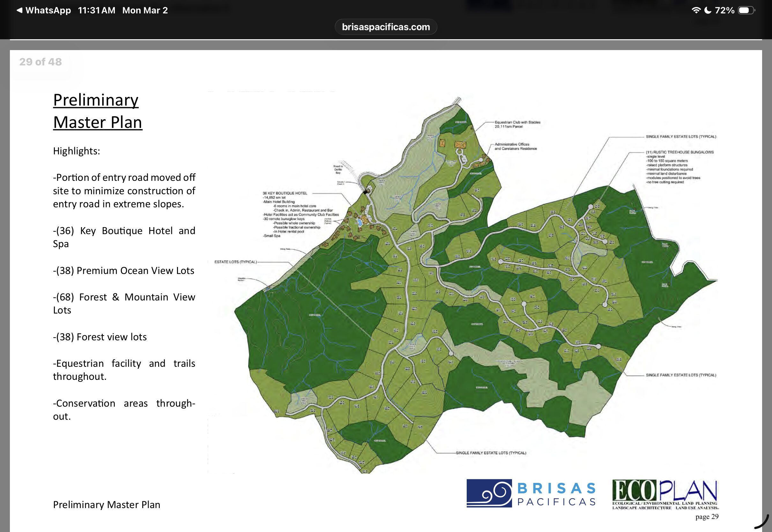
Task: Tap the Do Not Disturb moon icon
Action: [x=708, y=10]
